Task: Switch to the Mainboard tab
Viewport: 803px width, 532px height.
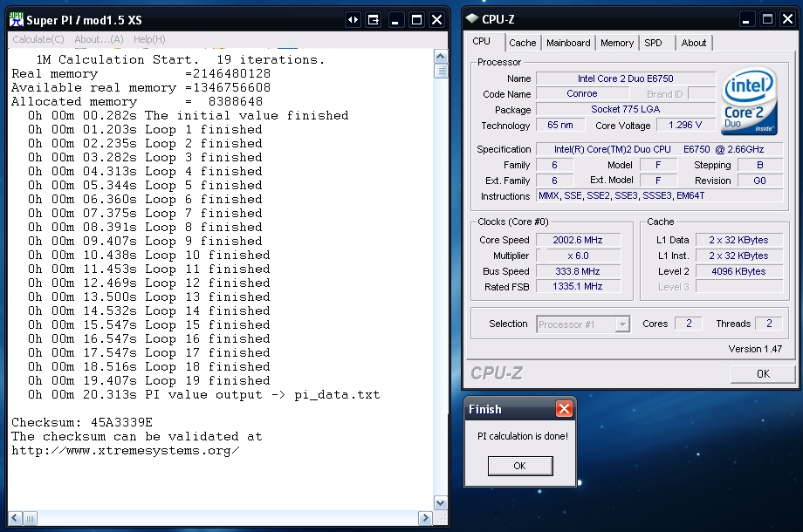Action: (568, 43)
